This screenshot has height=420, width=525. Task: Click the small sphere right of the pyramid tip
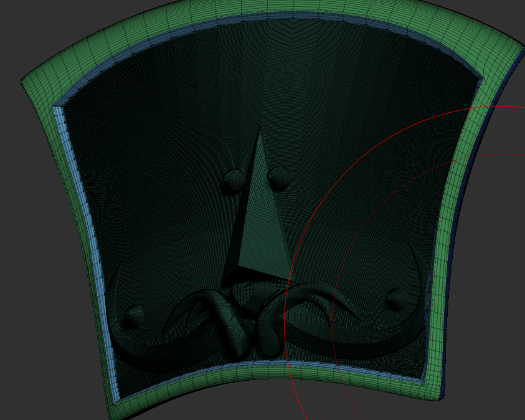click(x=280, y=178)
